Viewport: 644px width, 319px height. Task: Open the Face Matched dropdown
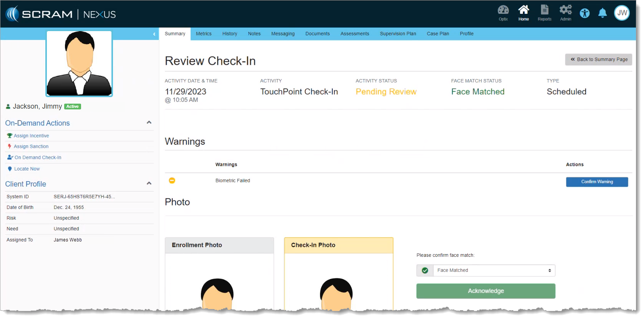tap(494, 271)
